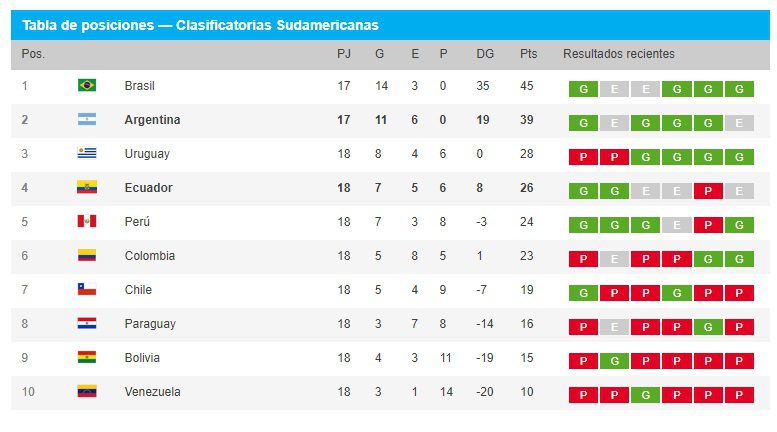Open the Argentina team name link
This screenshot has height=432, width=777.
pos(152,120)
